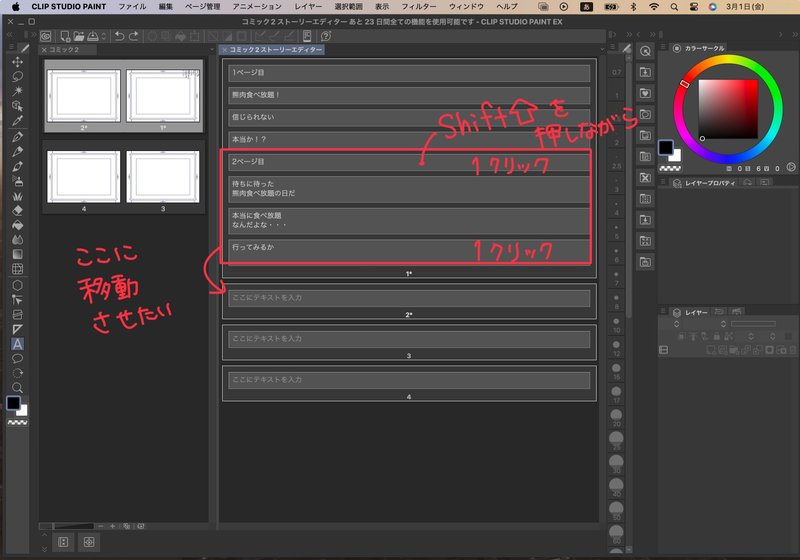Open the ページ管理 menu
Screen dimensions: 800x560
203,7
